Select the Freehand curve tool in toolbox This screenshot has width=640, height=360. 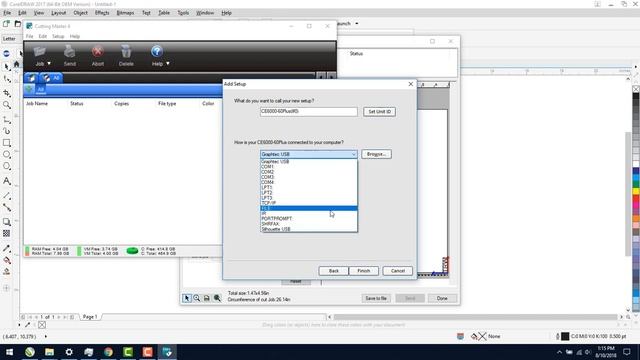[7, 120]
